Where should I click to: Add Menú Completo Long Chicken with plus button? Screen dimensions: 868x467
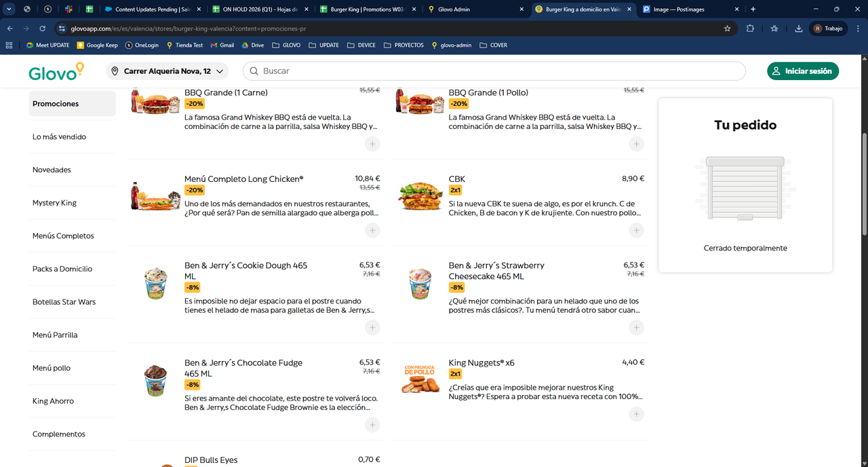click(372, 230)
